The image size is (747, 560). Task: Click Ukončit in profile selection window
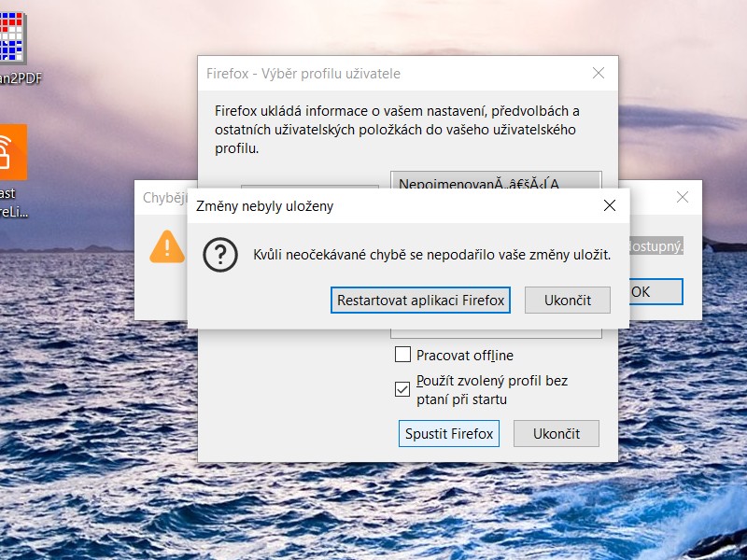(556, 433)
